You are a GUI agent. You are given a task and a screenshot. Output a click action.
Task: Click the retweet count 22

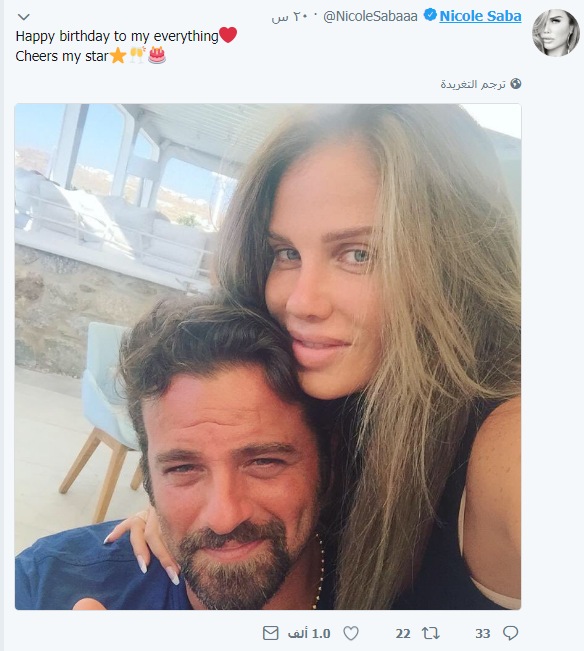click(403, 634)
